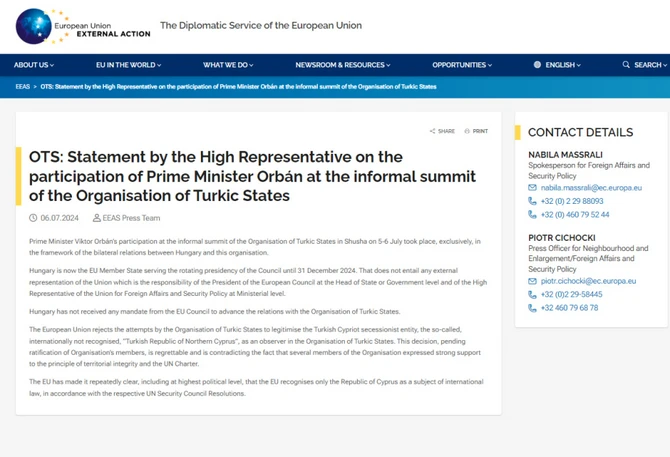Click the tagline The Diplomatic Service of the European Union
The width and height of the screenshot is (670, 457).
click(x=261, y=26)
